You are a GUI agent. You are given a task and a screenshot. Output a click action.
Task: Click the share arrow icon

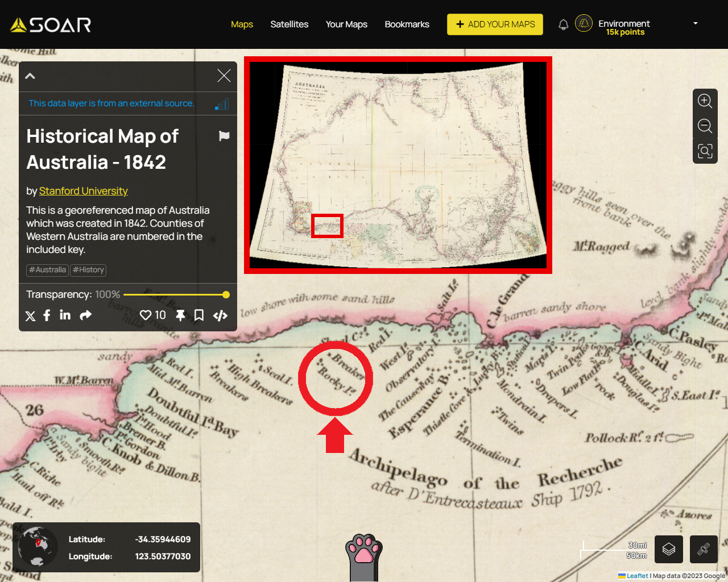point(85,315)
